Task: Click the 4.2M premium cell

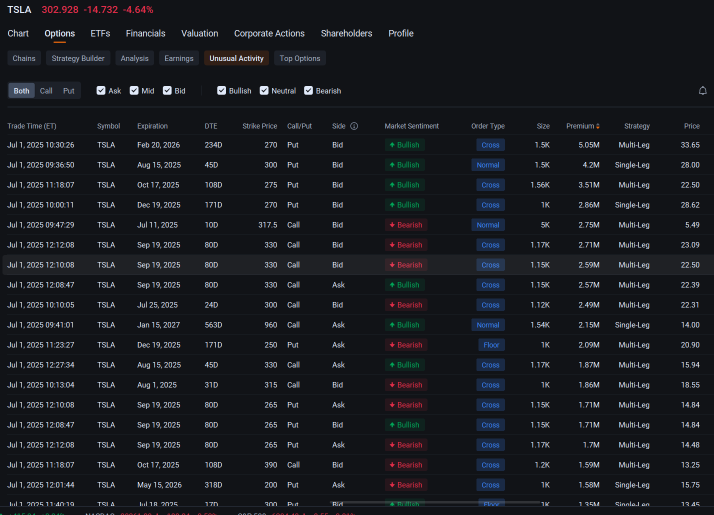Action: point(591,165)
